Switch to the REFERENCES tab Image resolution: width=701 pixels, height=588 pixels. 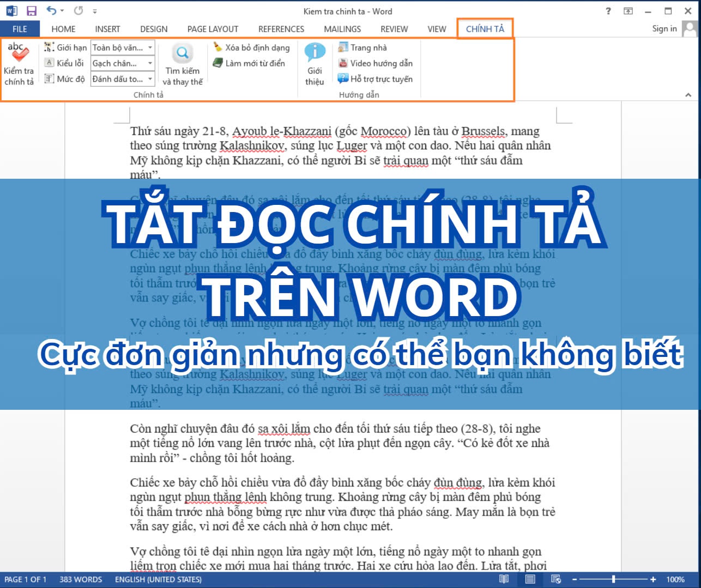[281, 29]
